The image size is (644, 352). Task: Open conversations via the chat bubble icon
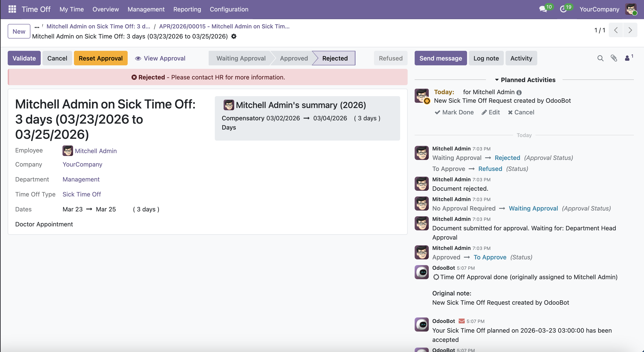pos(543,9)
